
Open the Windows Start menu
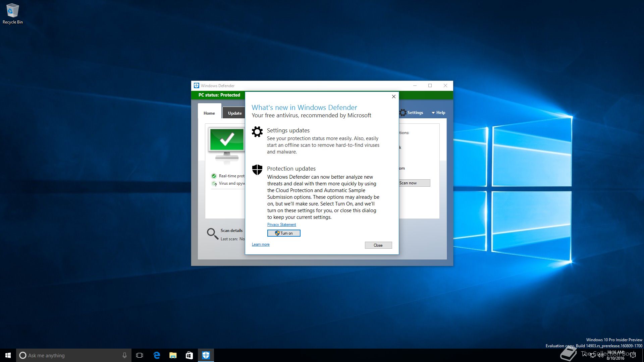click(8, 355)
